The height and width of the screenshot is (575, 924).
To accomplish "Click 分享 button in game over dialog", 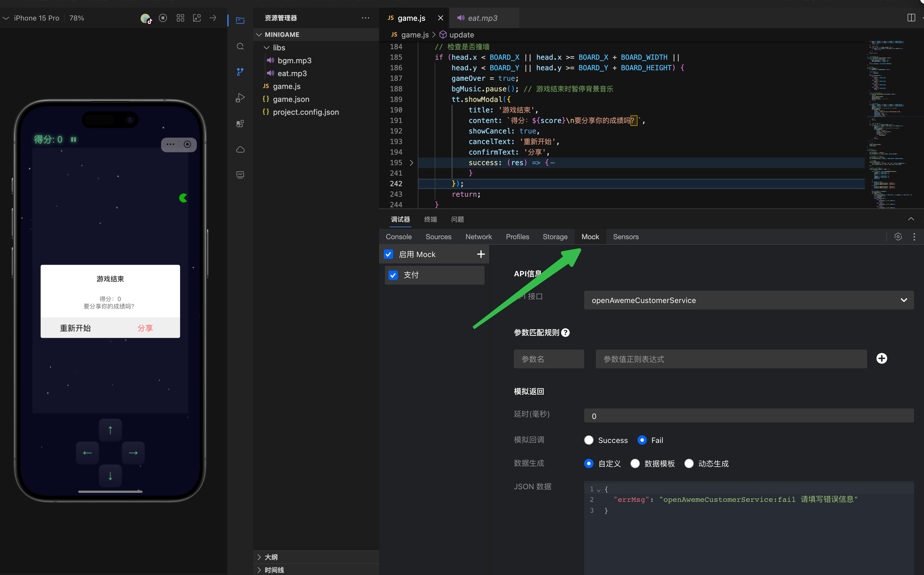I will [145, 328].
